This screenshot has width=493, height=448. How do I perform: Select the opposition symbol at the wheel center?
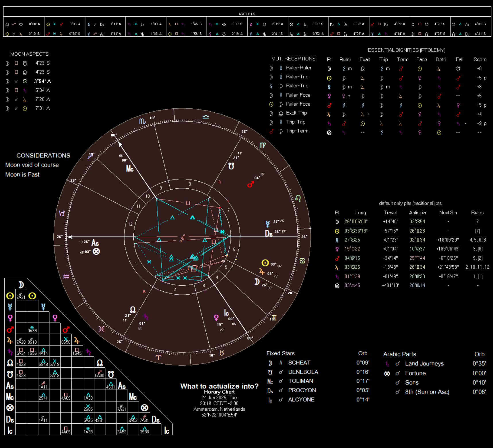(182, 238)
